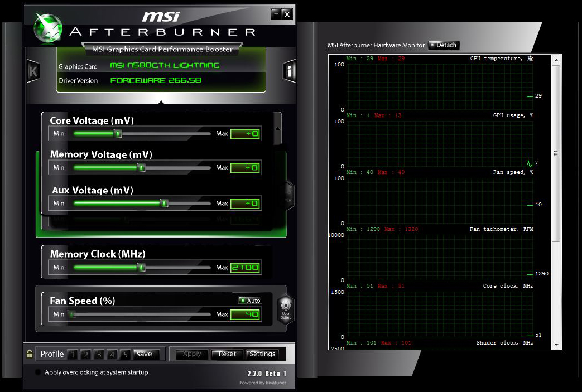This screenshot has width=582, height=392.
Task: Click the Aux Voltage slider handle
Action: pyautogui.click(x=164, y=203)
